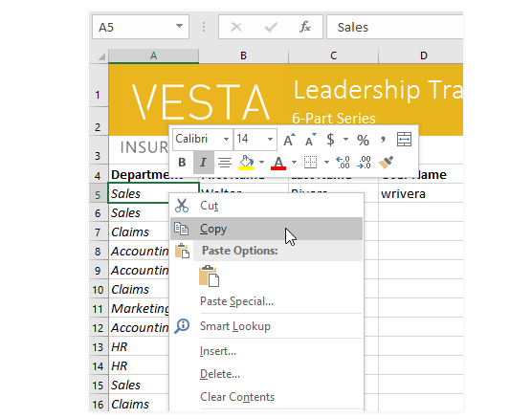The width and height of the screenshot is (532, 419).
Task: Apply Percent Style format
Action: [363, 140]
